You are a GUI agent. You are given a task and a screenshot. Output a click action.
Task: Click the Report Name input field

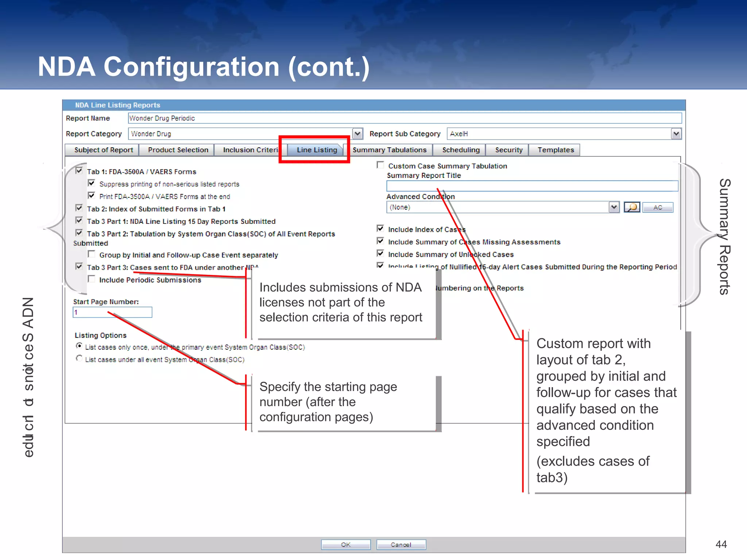tap(405, 118)
